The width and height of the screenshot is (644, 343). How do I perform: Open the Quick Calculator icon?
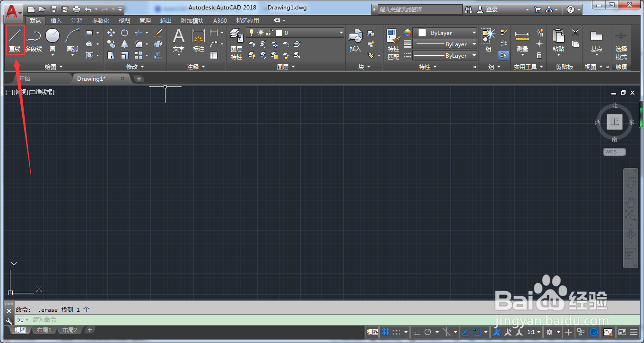[540, 55]
